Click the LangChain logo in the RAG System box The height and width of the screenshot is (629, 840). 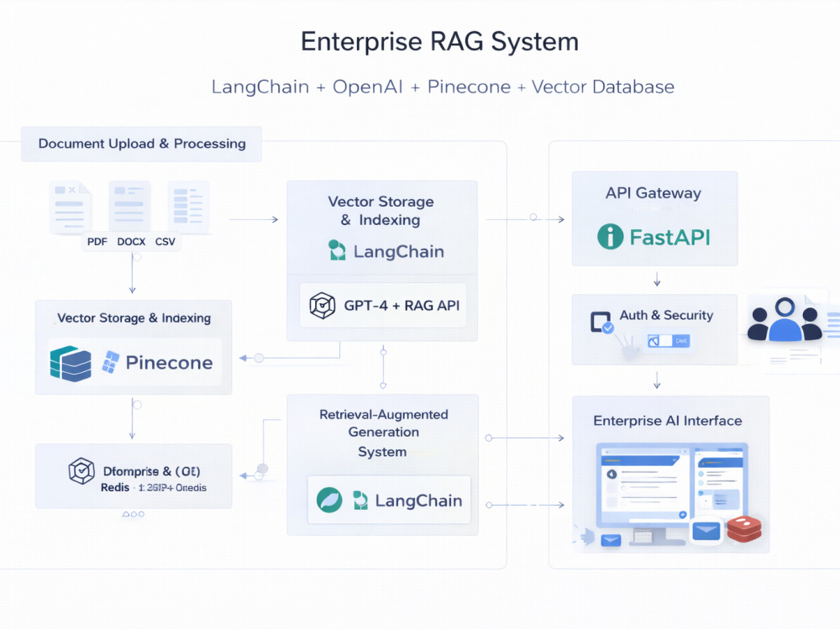click(x=360, y=500)
